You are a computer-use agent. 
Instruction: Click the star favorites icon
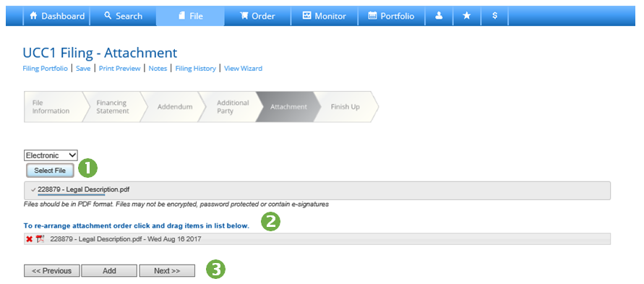[x=467, y=16]
